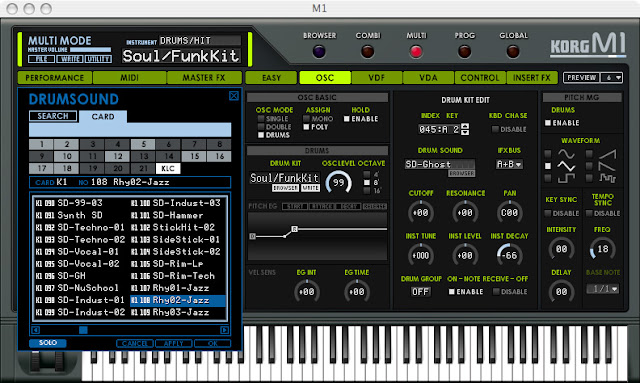Image resolution: width=640 pixels, height=383 pixels.
Task: Select the 4' octave option
Action: 367,174
